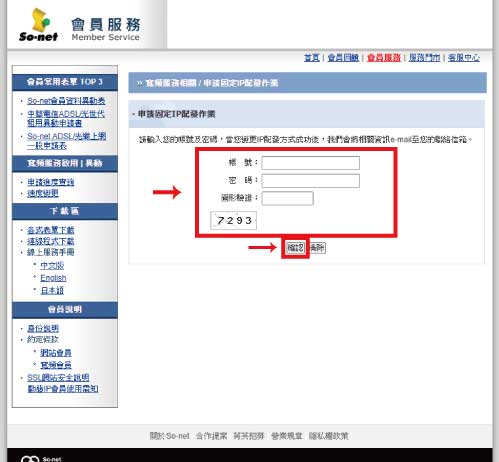The image size is (499, 462).
Task: Open SSL網站安全說明 link
Action: [x=58, y=377]
